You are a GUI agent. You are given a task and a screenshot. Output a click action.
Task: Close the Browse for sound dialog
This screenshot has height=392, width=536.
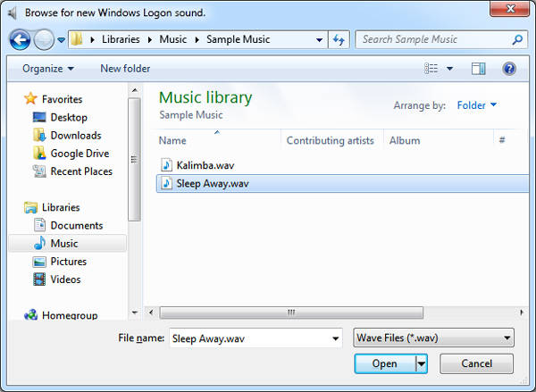(510, 8)
